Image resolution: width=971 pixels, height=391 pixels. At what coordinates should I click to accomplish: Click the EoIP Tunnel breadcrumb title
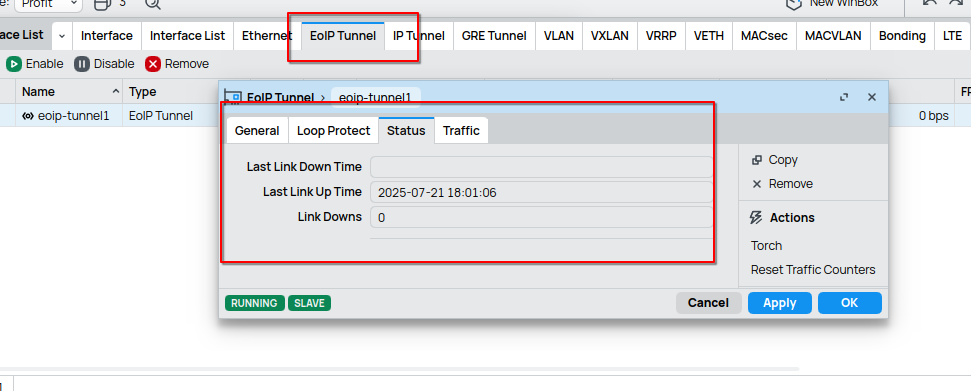(281, 97)
